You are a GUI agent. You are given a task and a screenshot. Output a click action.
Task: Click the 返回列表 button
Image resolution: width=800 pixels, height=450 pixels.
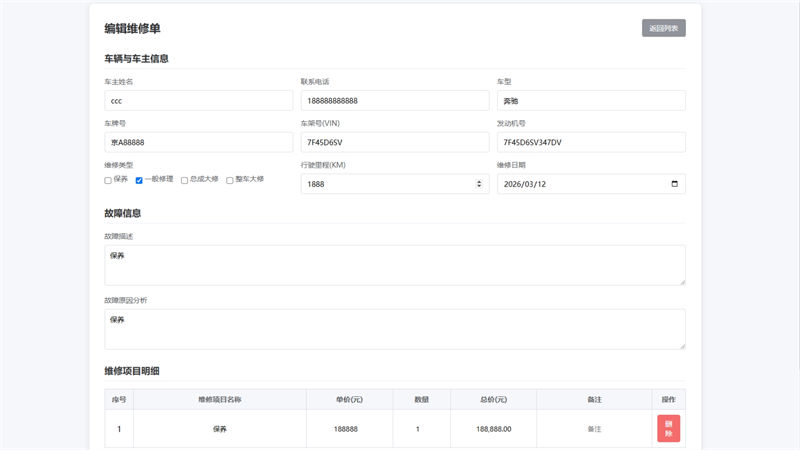663,28
